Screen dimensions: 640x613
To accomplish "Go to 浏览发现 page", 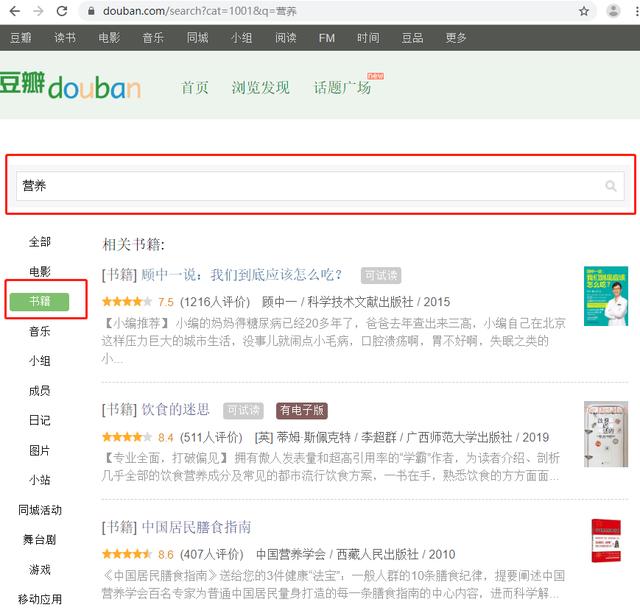I will click(260, 88).
